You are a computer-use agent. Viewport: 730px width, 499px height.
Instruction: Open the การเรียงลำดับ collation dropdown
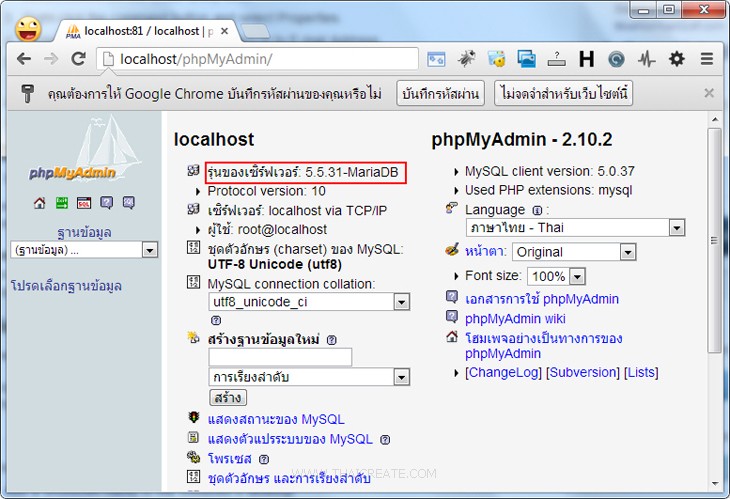point(309,377)
